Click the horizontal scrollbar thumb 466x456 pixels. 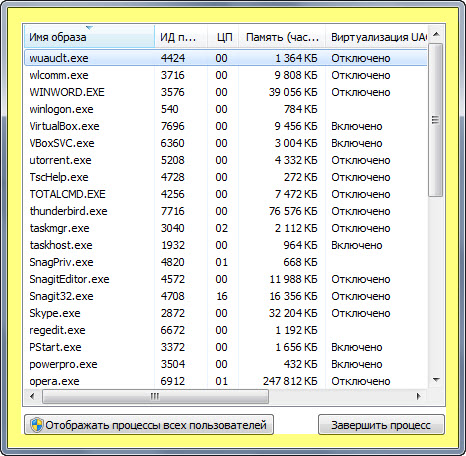point(155,396)
